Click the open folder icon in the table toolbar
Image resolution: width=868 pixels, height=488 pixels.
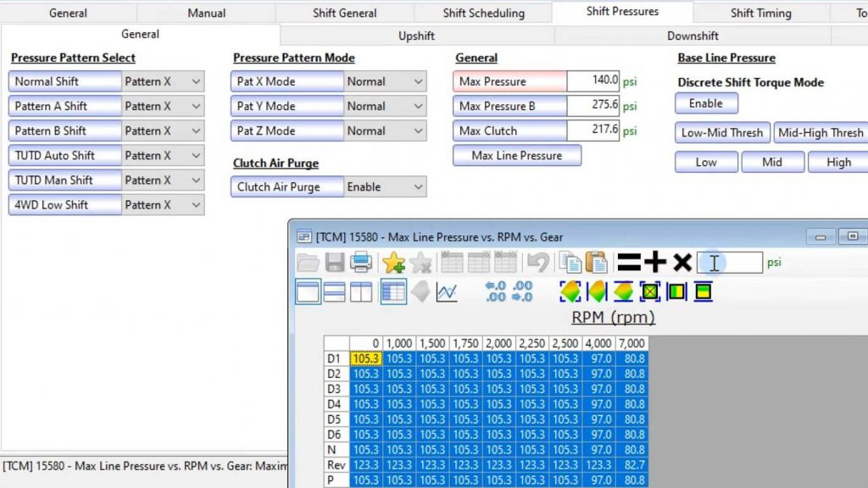[x=308, y=263]
